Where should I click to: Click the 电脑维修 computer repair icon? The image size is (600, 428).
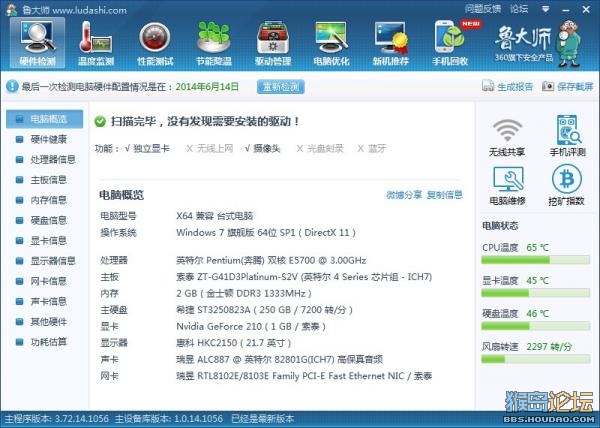click(508, 179)
